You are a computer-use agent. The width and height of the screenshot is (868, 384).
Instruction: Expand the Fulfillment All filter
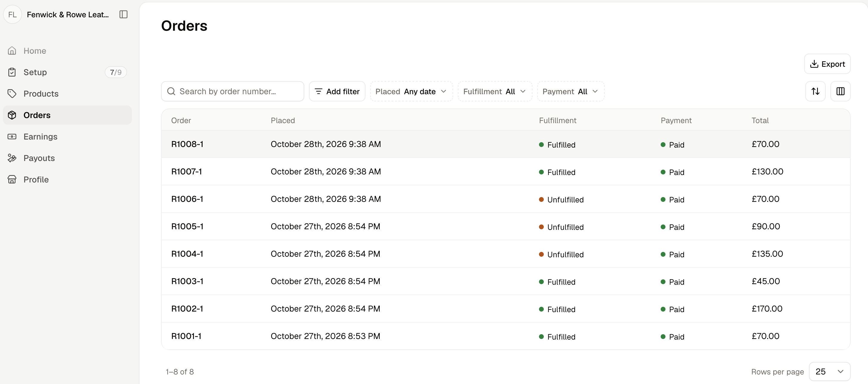[x=495, y=91]
